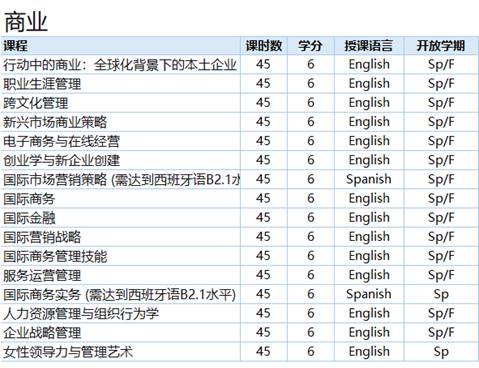Screen dimensions: 479x368
Task: Click the 创业学与新企业创建 course cell
Action: pyautogui.click(x=120, y=160)
